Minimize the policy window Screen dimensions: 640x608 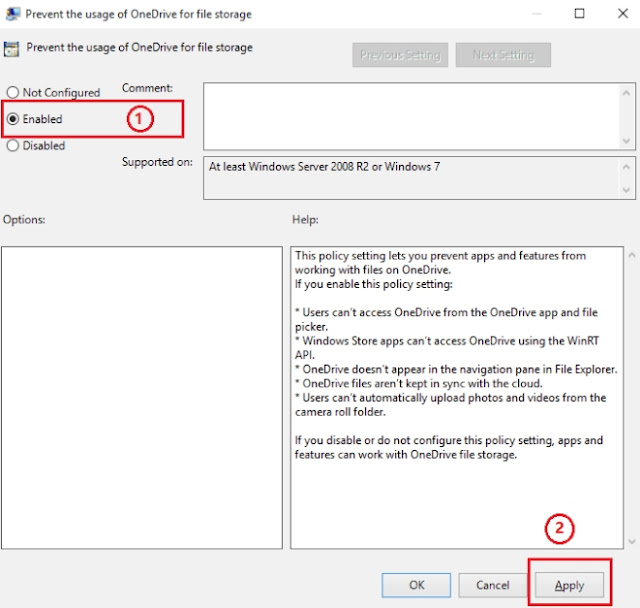click(x=537, y=13)
